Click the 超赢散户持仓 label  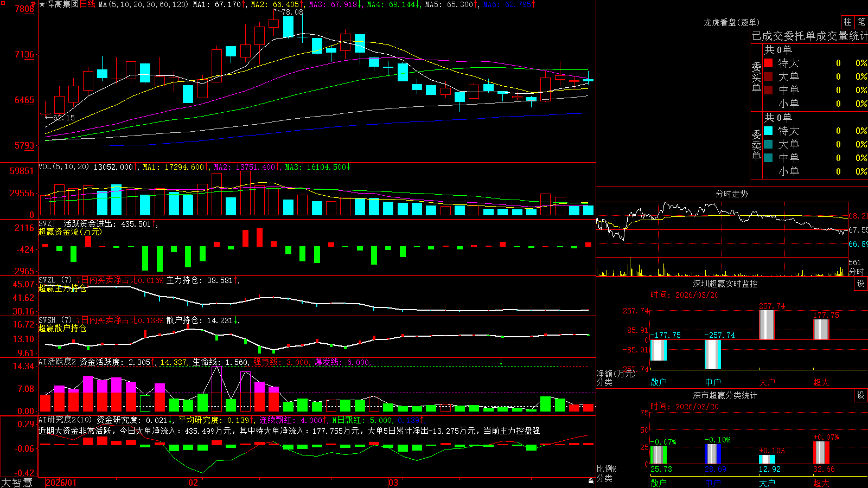[x=62, y=328]
